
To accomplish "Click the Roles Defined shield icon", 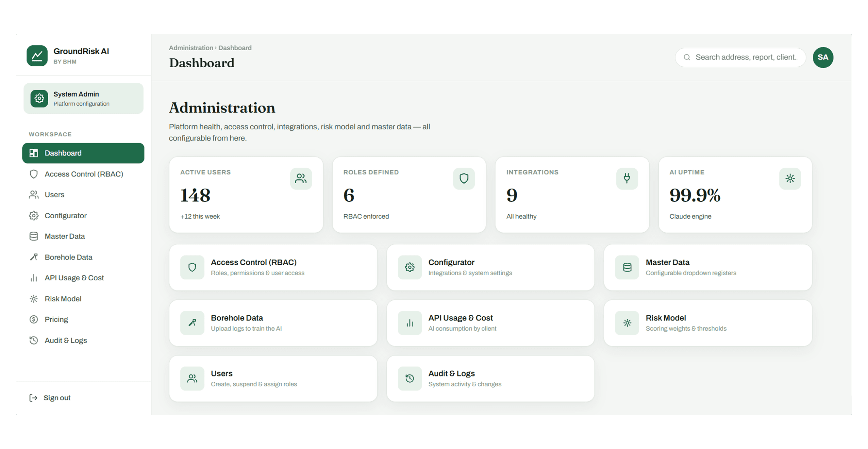I will coord(464,178).
